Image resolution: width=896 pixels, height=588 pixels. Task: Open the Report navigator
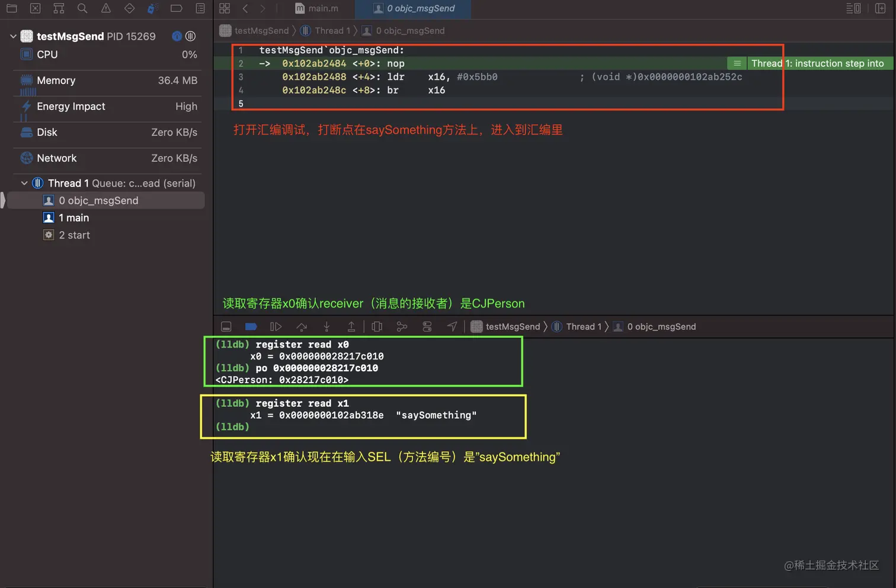click(x=200, y=8)
